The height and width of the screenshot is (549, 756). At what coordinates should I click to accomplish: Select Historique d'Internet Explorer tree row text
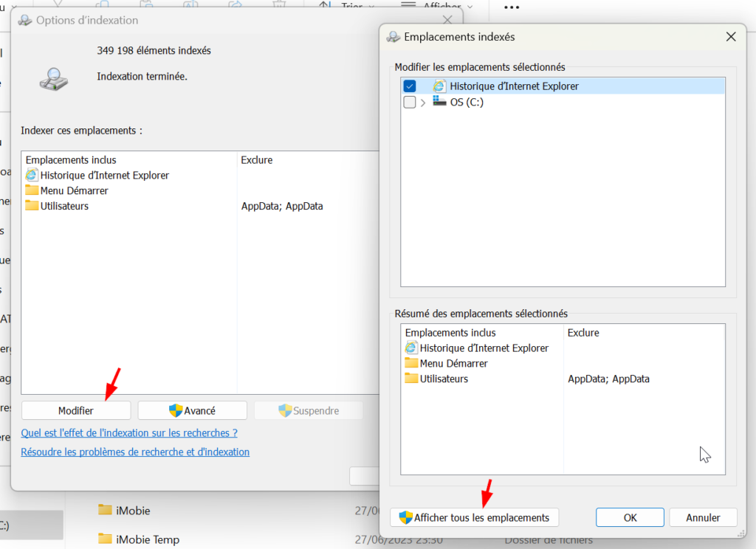(514, 86)
